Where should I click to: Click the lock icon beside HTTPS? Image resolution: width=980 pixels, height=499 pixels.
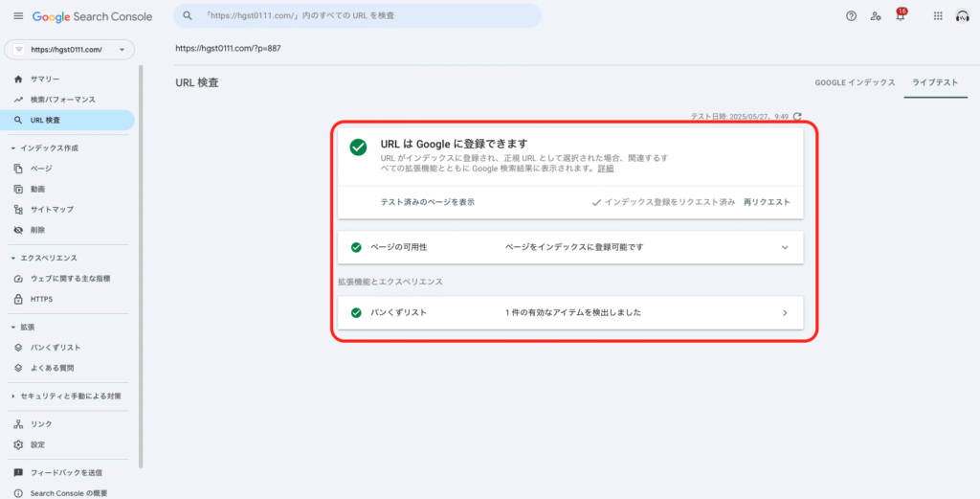coord(18,299)
